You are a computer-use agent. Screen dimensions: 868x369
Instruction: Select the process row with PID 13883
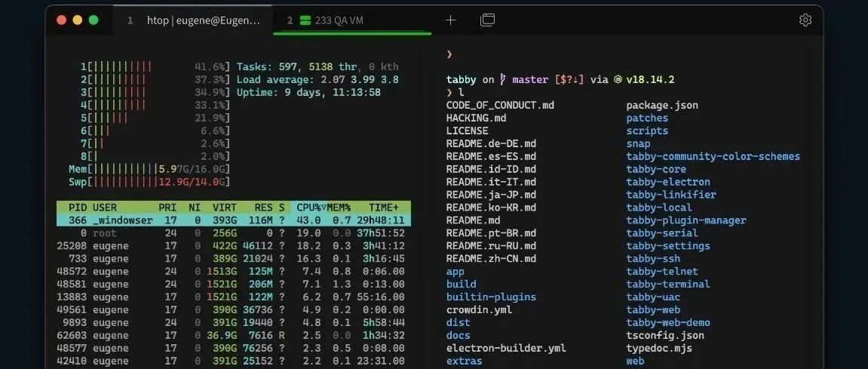pos(234,297)
